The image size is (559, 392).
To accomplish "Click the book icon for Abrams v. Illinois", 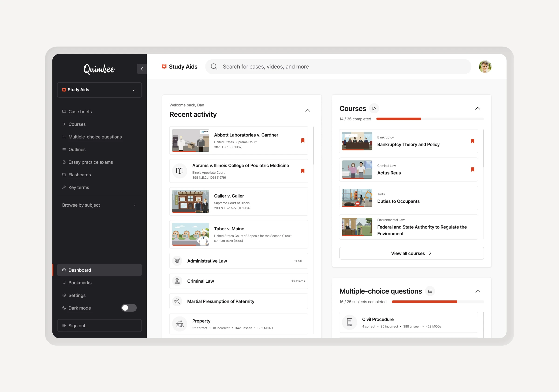I will click(x=179, y=171).
